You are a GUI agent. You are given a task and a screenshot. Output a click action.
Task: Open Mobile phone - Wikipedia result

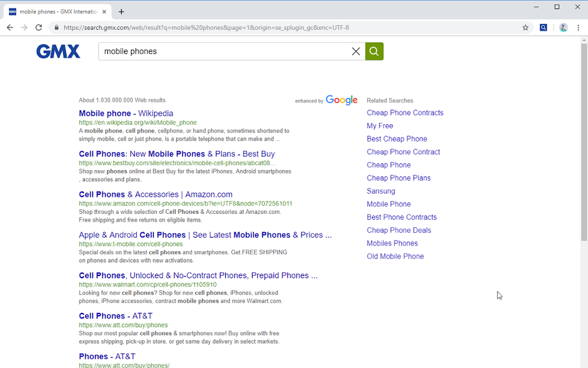pyautogui.click(x=126, y=113)
